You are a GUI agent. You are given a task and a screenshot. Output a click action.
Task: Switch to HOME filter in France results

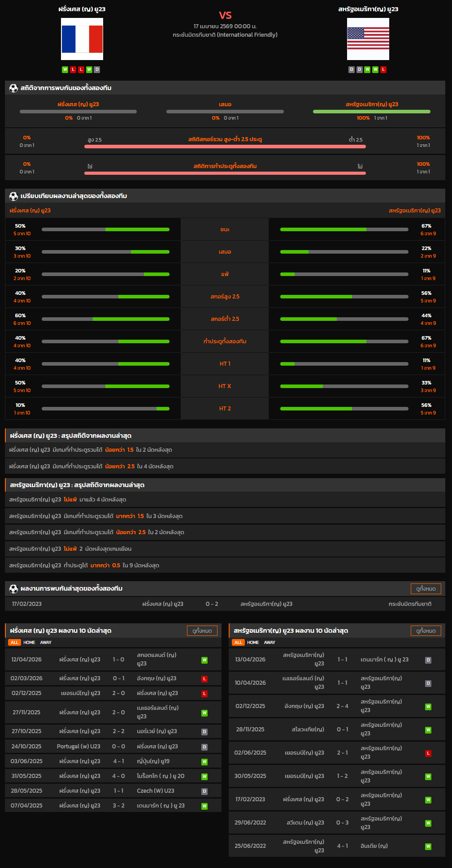pos(29,643)
